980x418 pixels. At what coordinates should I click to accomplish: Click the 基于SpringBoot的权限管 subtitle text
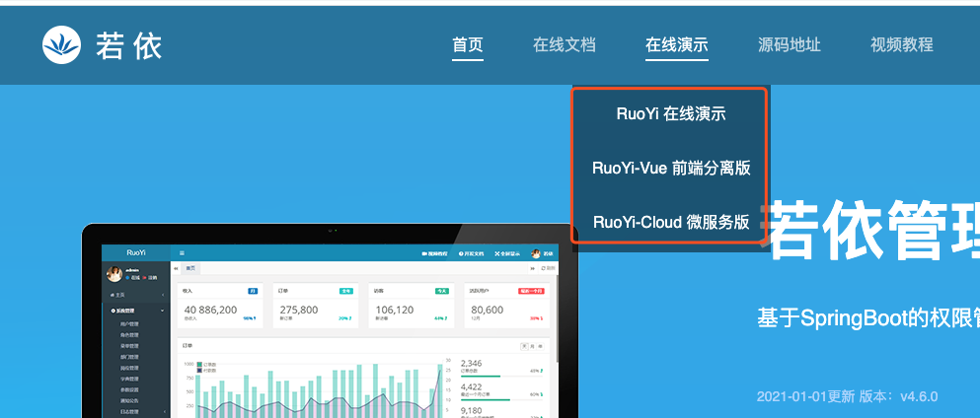pos(868,317)
